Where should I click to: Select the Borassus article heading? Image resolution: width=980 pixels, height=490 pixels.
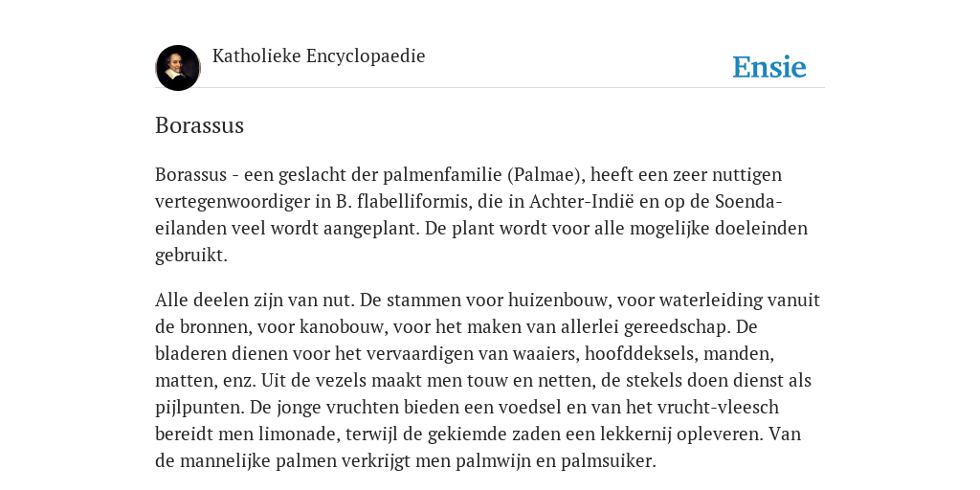[x=199, y=125]
